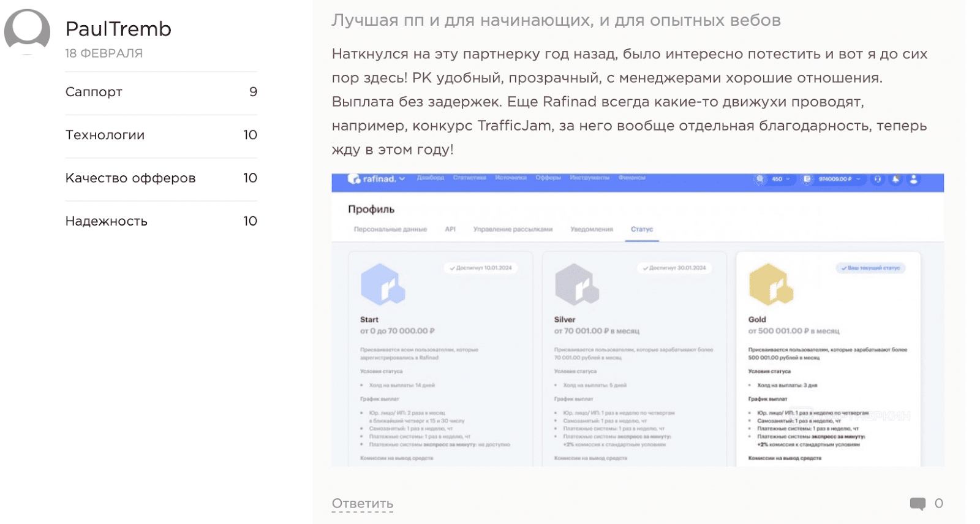
Task: Switch to the API tab
Action: 450,229
